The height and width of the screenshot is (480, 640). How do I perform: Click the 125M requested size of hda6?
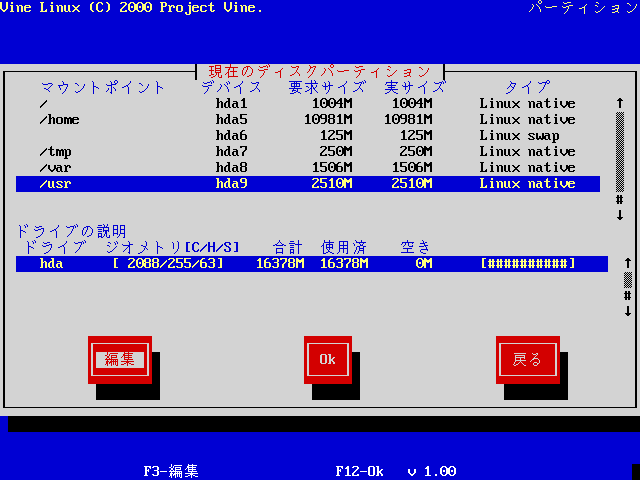(x=336, y=136)
